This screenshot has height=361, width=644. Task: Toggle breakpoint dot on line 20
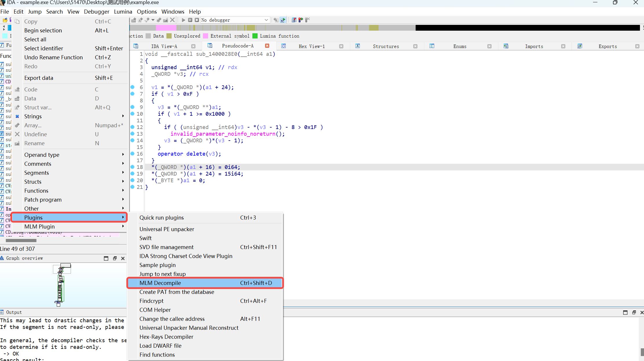pyautogui.click(x=133, y=180)
